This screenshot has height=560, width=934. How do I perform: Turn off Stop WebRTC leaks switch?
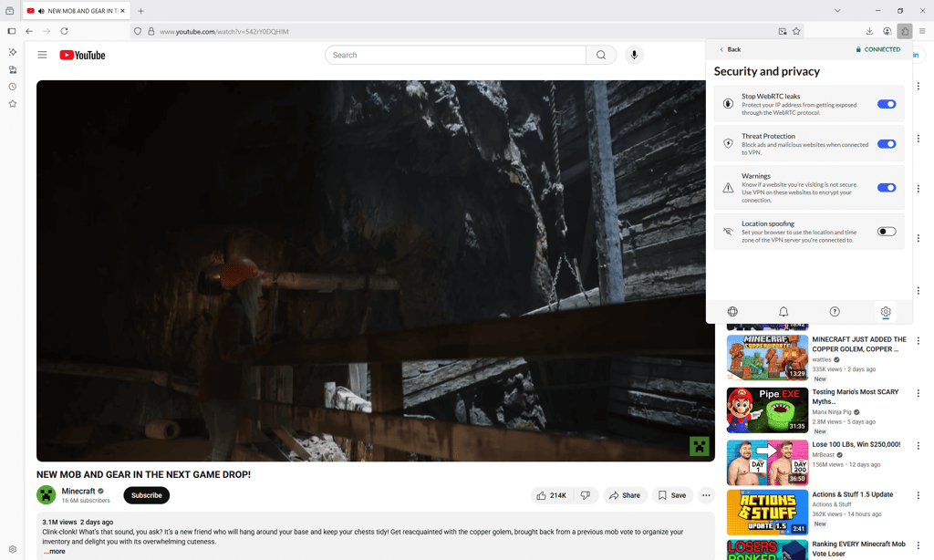click(887, 104)
